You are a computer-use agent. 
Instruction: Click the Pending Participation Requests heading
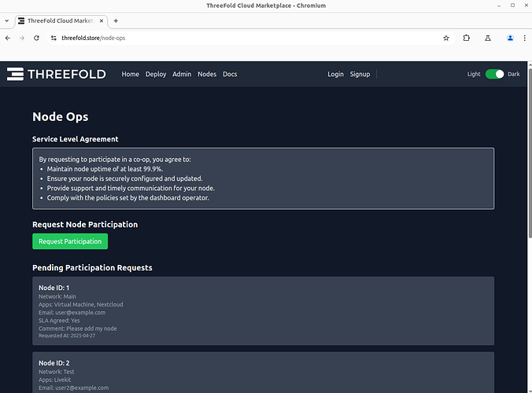(92, 268)
